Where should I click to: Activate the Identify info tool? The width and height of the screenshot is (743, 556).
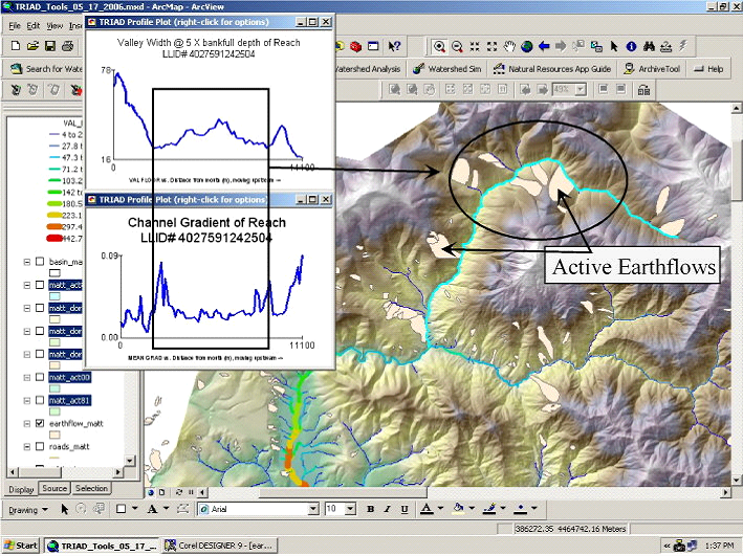(631, 46)
